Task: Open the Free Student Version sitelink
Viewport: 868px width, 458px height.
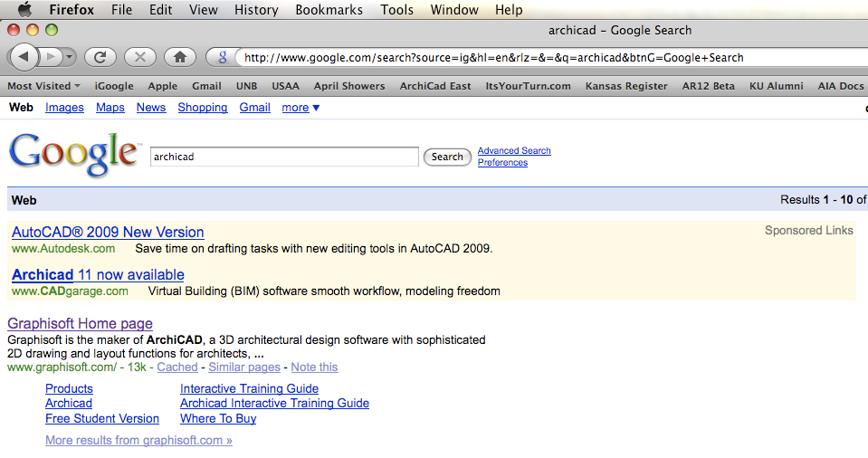Action: [102, 419]
